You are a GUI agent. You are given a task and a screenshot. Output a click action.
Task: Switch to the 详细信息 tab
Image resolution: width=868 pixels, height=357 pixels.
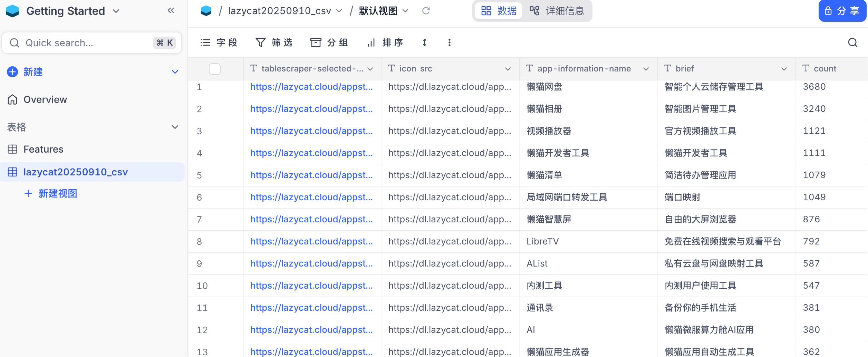coord(557,11)
